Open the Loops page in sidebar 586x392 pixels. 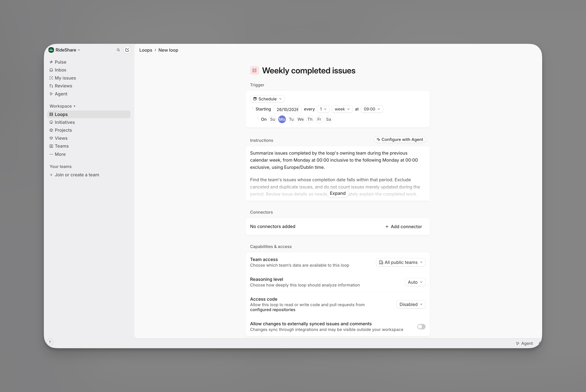(89, 114)
